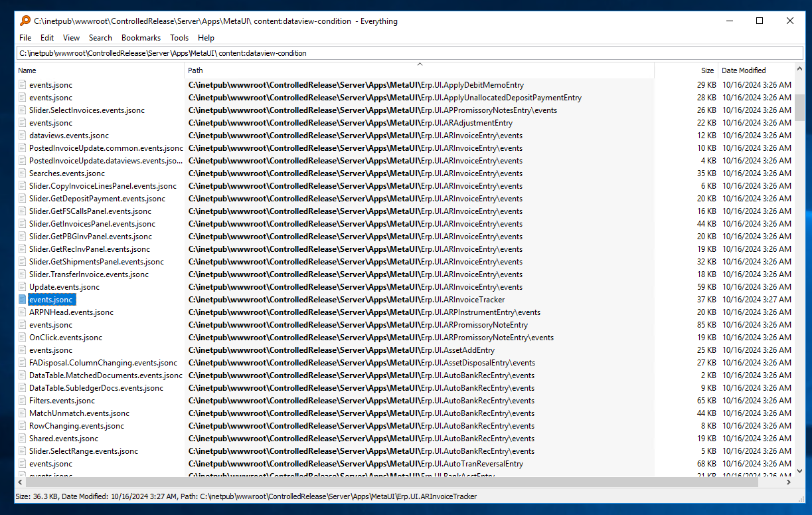Click file icon of Searches.events.jsonc

(22, 173)
